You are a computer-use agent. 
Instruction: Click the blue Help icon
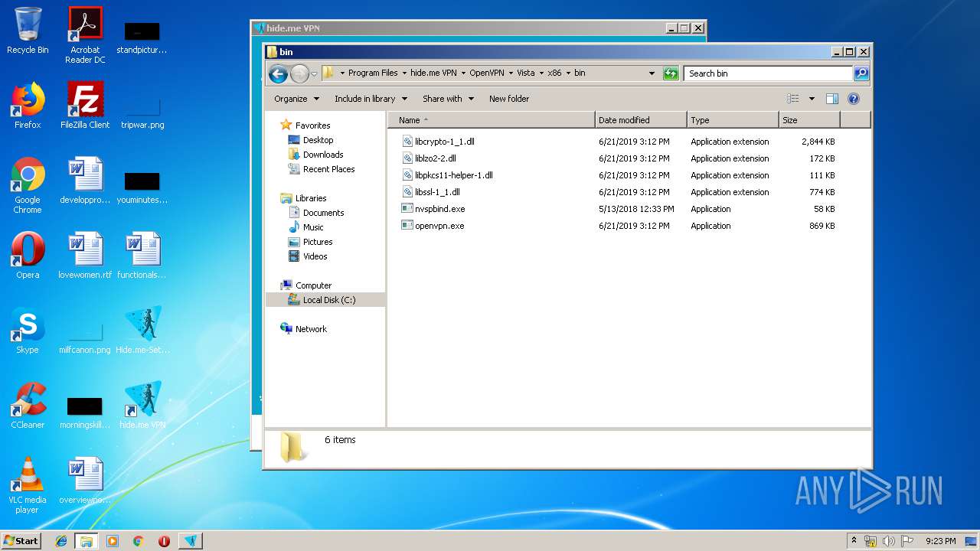pyautogui.click(x=854, y=99)
